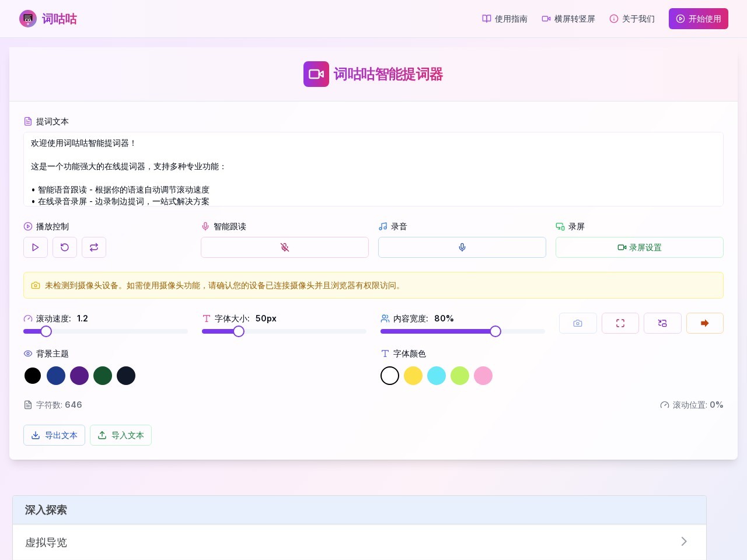This screenshot has width=747, height=560.
Task: Open 使用指南 in the navigation
Action: pyautogui.click(x=505, y=19)
